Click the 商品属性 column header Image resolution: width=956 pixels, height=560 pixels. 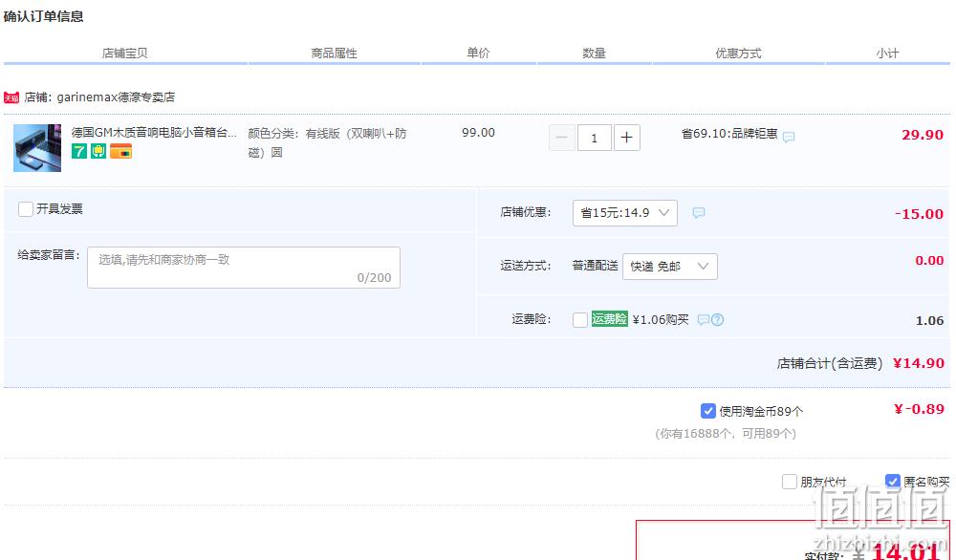(334, 53)
